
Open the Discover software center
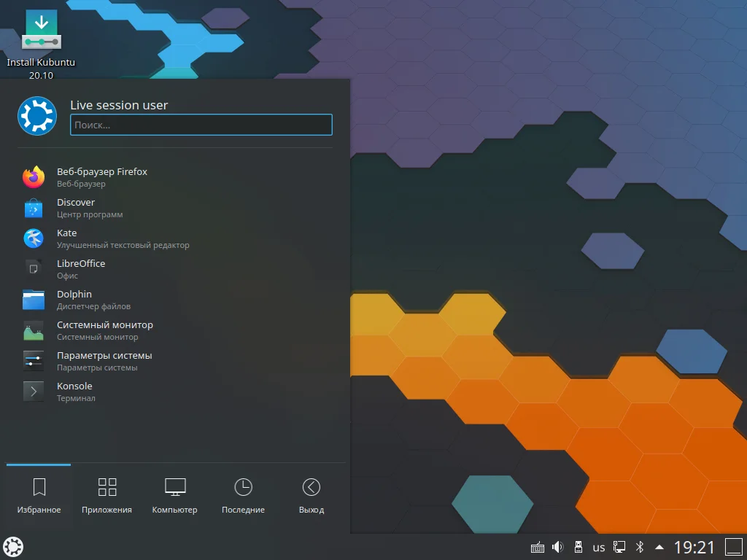[x=76, y=208]
